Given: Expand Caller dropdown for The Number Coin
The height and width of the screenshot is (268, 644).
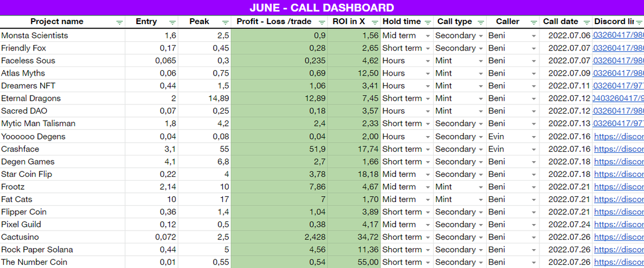Looking at the screenshot, I should (x=533, y=263).
